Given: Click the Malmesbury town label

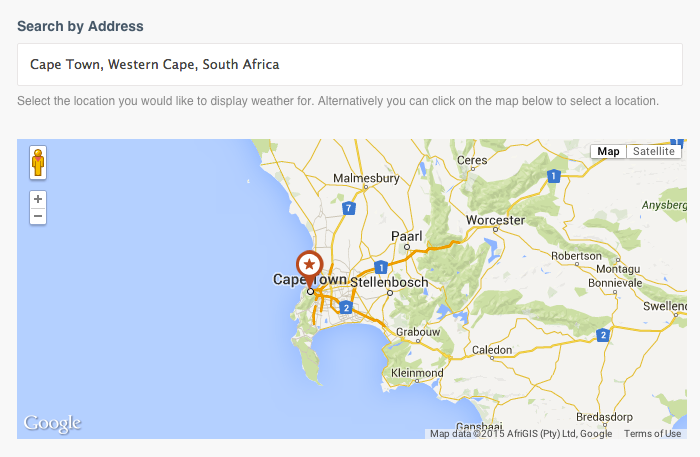Looking at the screenshot, I should pyautogui.click(x=366, y=178).
